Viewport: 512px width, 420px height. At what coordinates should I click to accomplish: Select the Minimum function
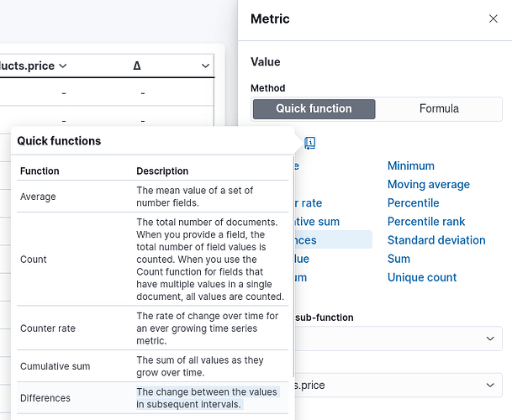pos(410,166)
